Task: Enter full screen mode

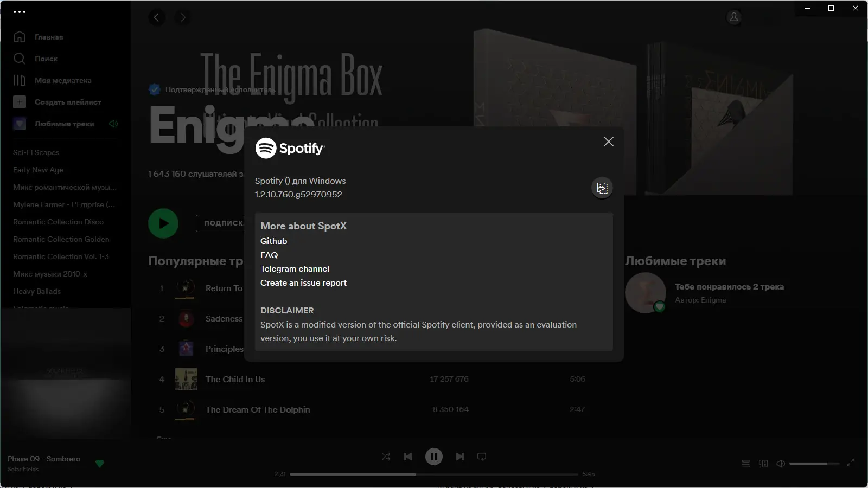Action: pos(851,463)
